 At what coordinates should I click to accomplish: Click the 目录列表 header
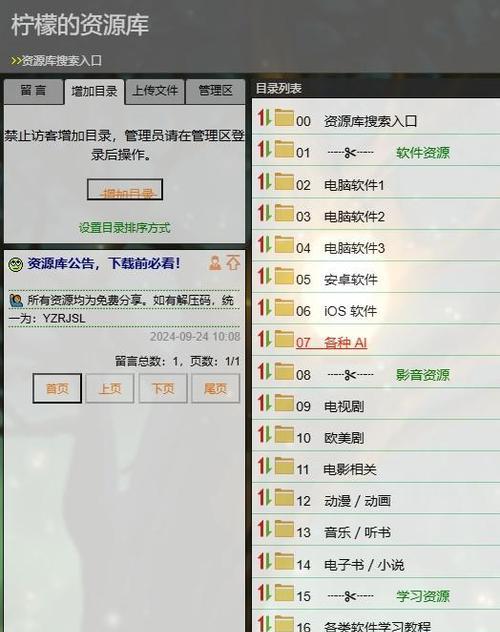pyautogui.click(x=278, y=88)
